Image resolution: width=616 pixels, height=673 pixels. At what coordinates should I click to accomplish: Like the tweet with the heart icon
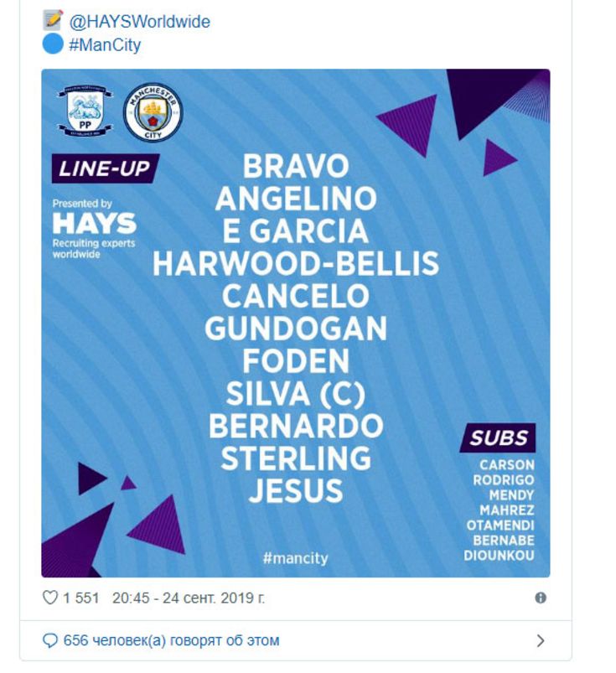[49, 598]
